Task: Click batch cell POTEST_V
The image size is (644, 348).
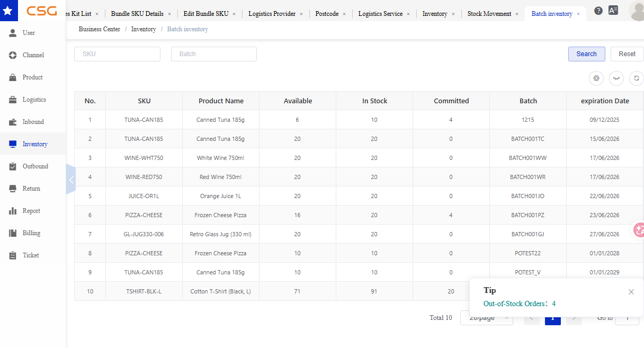Action: [x=528, y=272]
